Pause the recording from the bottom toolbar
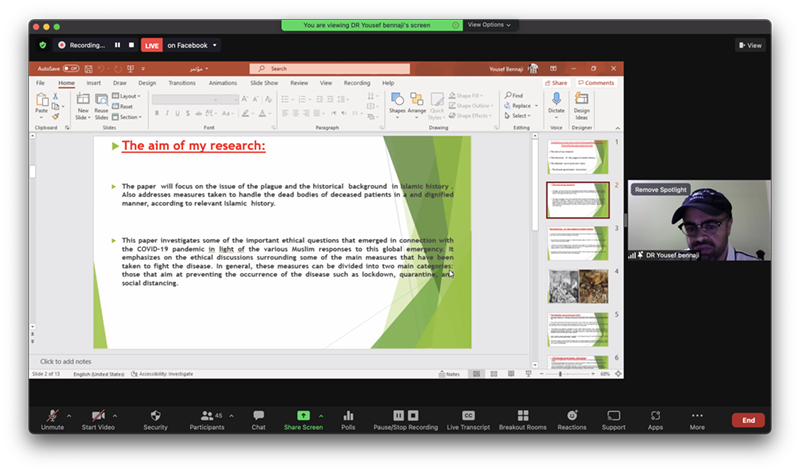800x472 pixels. point(399,415)
